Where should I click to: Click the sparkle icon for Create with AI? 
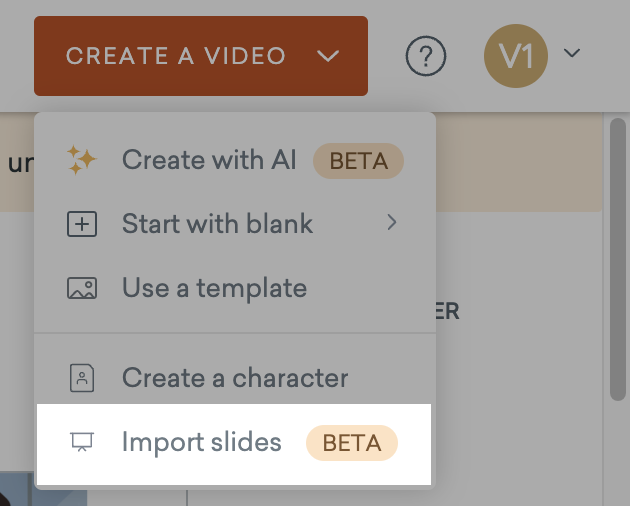[x=80, y=160]
